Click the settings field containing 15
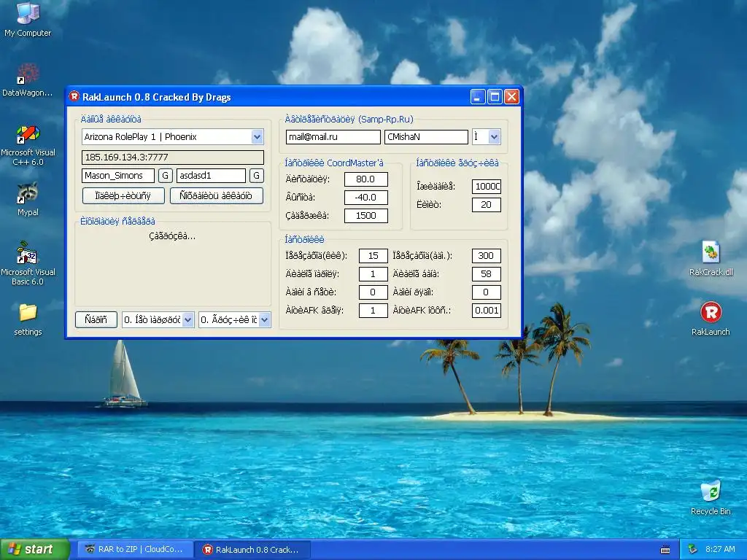This screenshot has height=560, width=747. point(373,256)
